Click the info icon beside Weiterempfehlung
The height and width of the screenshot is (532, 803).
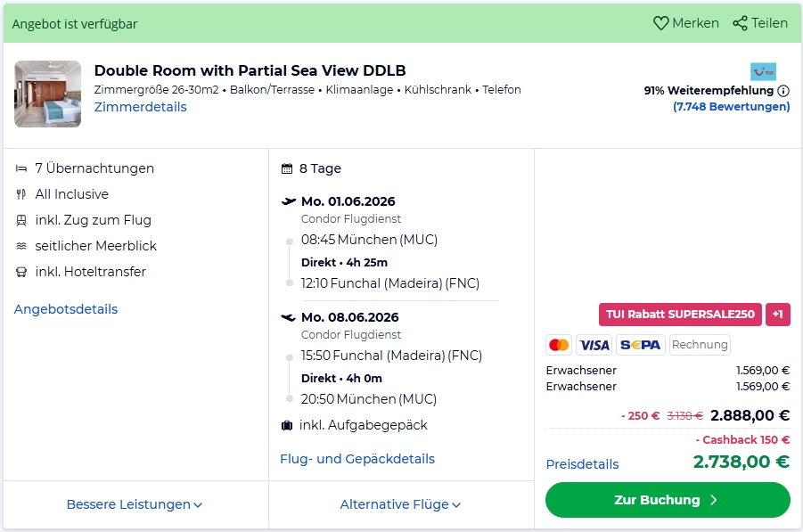coord(783,91)
